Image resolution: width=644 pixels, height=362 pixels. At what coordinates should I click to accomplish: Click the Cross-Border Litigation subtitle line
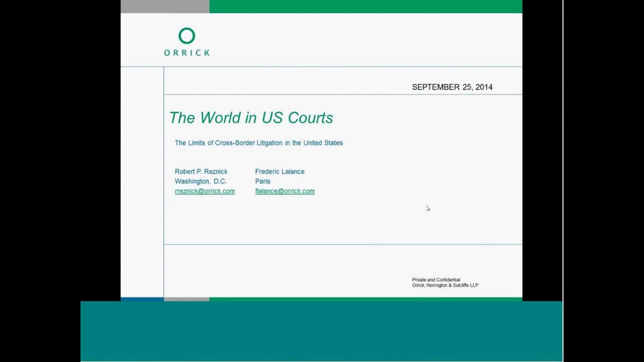pyautogui.click(x=259, y=143)
